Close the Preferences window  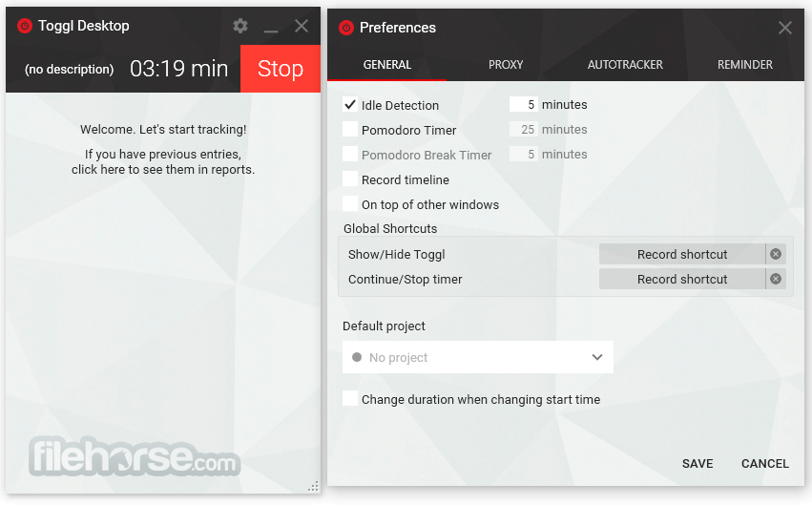785,28
